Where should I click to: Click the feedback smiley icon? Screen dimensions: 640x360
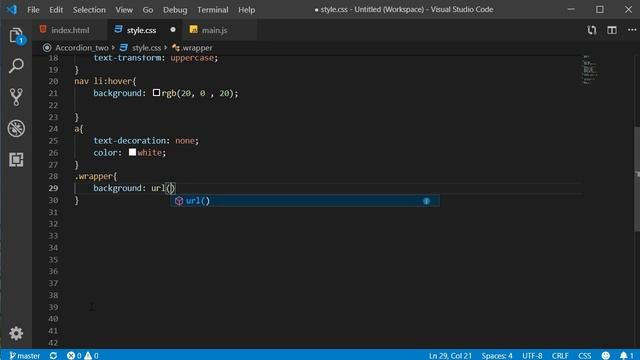tap(606, 356)
